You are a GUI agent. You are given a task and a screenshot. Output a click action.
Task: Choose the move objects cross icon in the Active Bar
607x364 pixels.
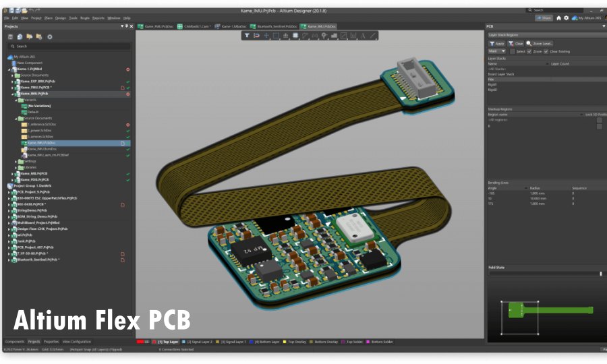[266, 36]
